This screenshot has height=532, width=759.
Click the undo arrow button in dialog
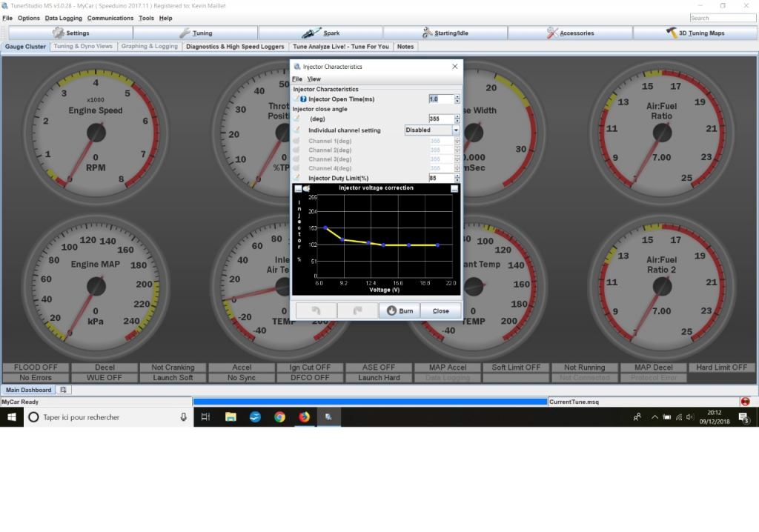[x=316, y=310]
